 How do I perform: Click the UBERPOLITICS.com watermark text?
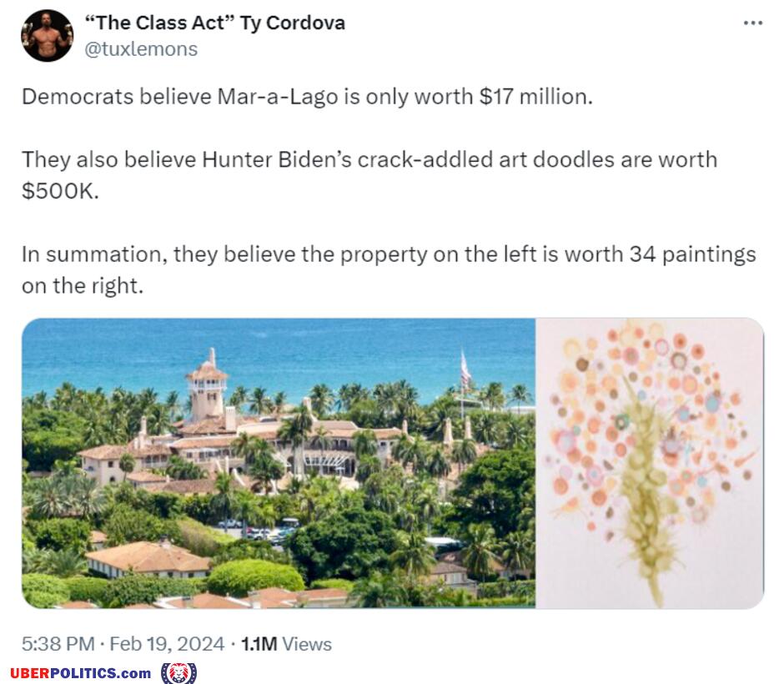tap(81, 673)
